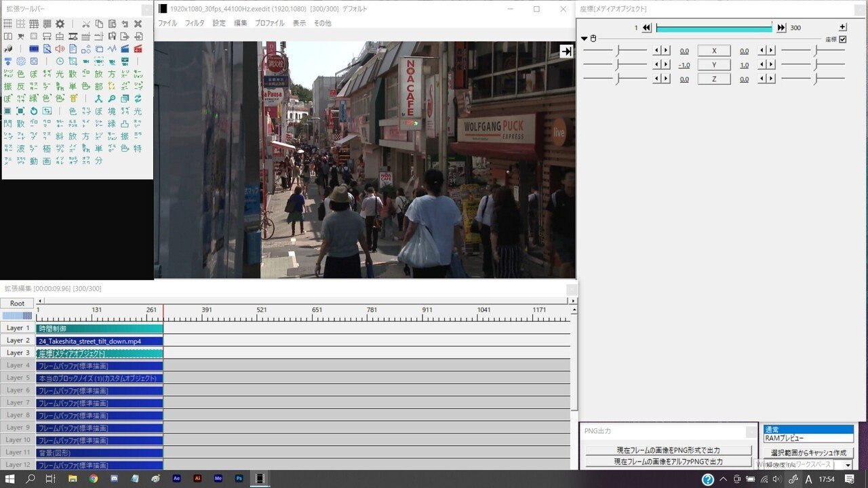Click the shapes figure icon
The width and height of the screenshot is (868, 488).
click(x=86, y=48)
